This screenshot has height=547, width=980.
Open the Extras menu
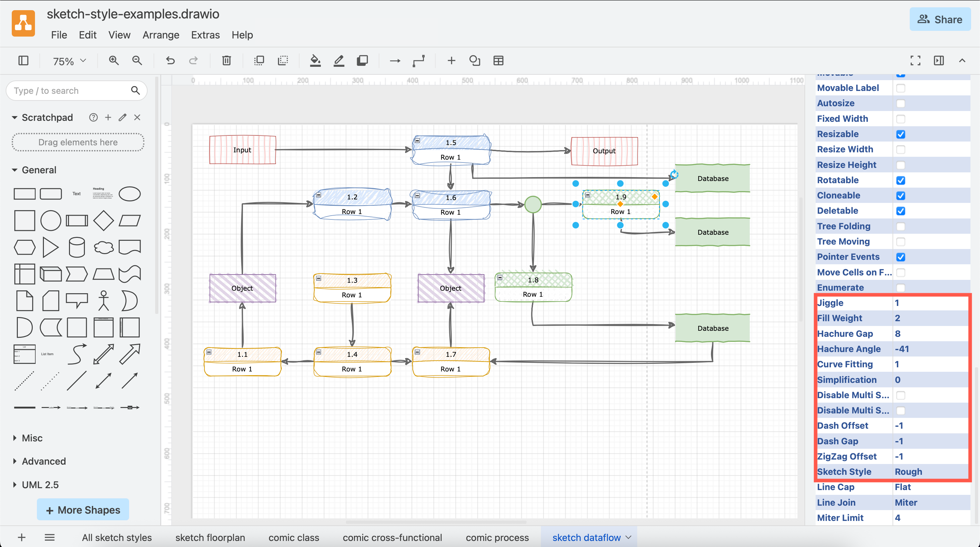pos(205,35)
